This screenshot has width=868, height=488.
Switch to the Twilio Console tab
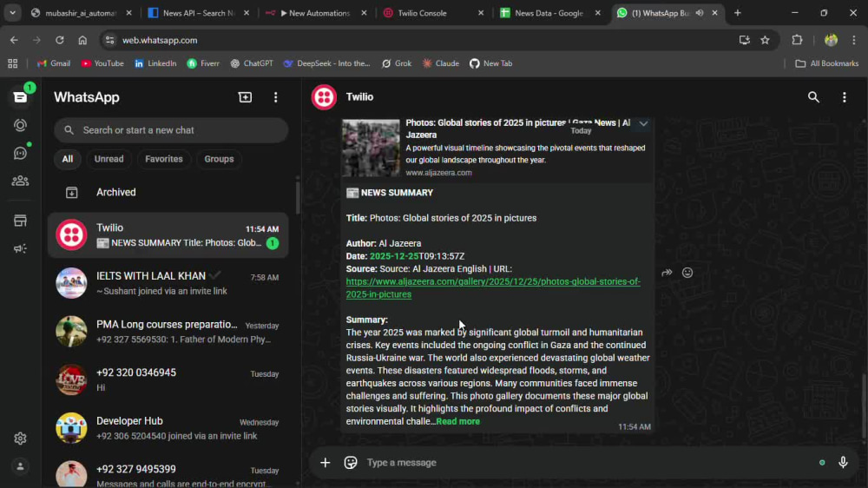coord(433,13)
